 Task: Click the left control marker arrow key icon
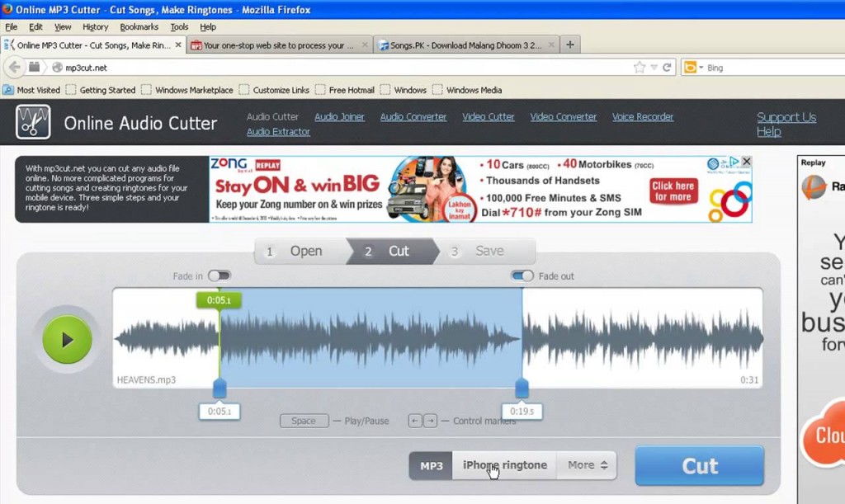415,421
